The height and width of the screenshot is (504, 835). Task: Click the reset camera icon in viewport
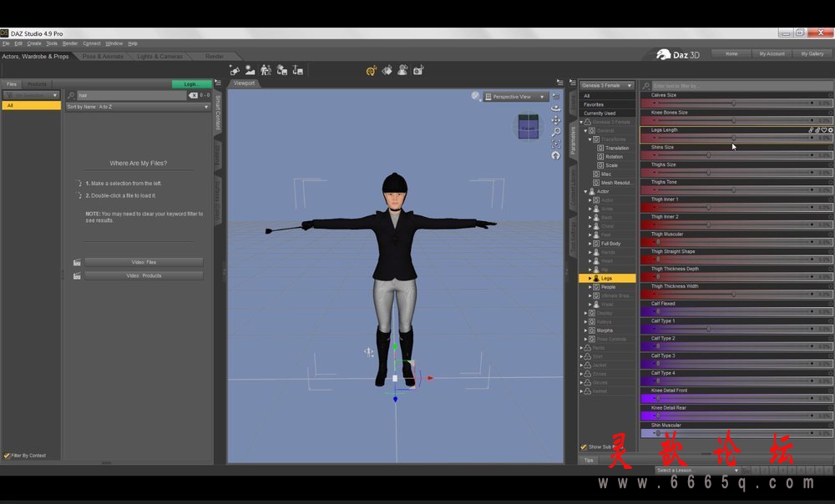point(555,155)
